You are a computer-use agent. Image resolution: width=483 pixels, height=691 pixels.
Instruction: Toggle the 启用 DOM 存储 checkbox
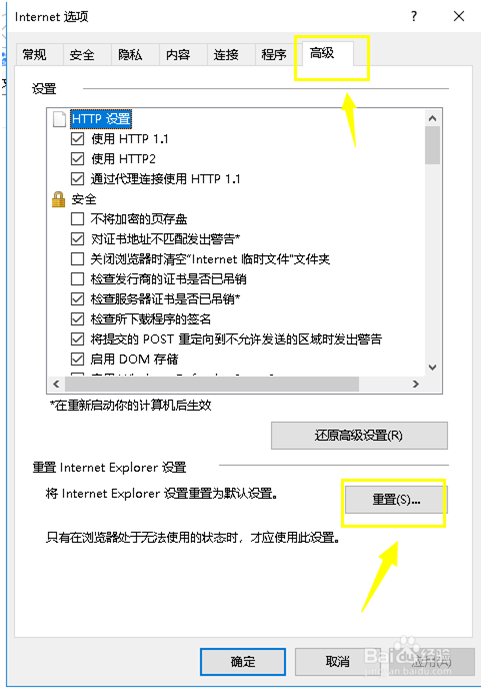tap(78, 359)
